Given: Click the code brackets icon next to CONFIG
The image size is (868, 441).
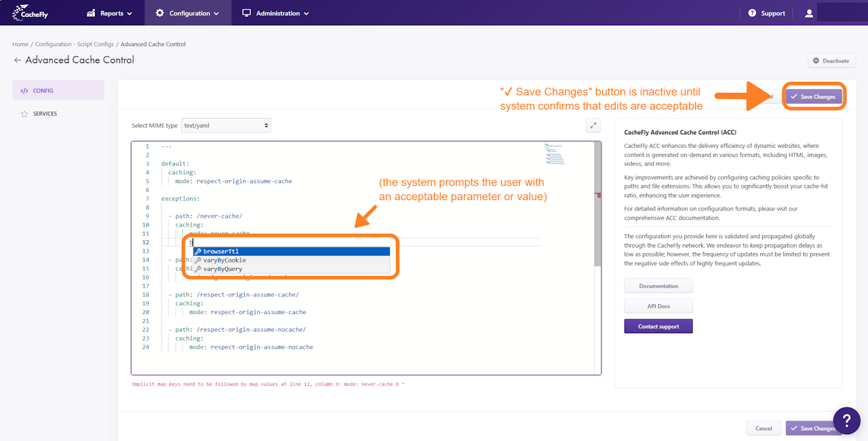Looking at the screenshot, I should point(24,90).
